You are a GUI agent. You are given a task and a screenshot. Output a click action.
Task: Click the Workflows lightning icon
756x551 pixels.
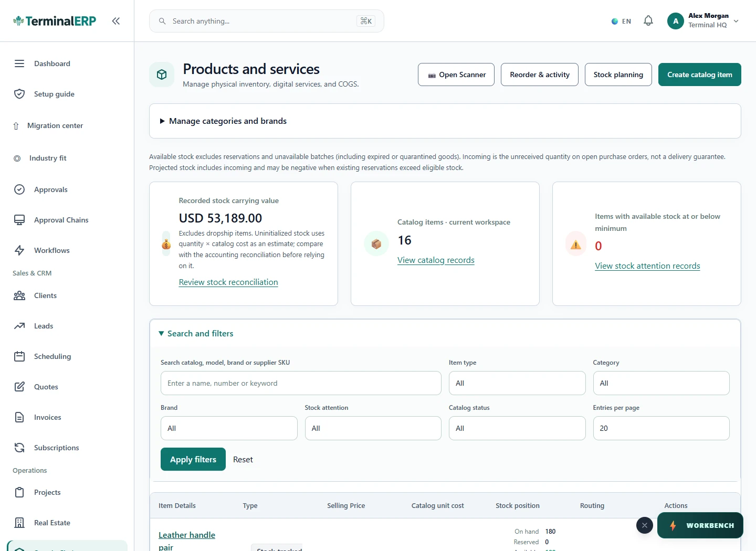point(19,250)
